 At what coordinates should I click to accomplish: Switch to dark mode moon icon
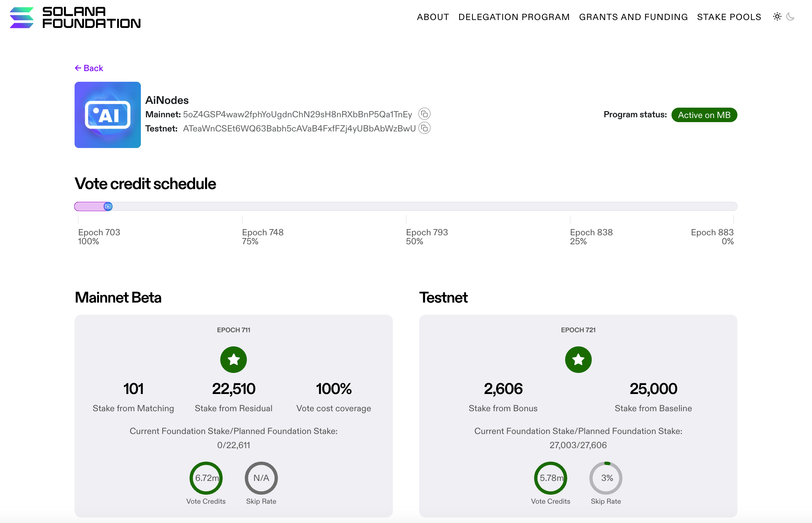[790, 17]
